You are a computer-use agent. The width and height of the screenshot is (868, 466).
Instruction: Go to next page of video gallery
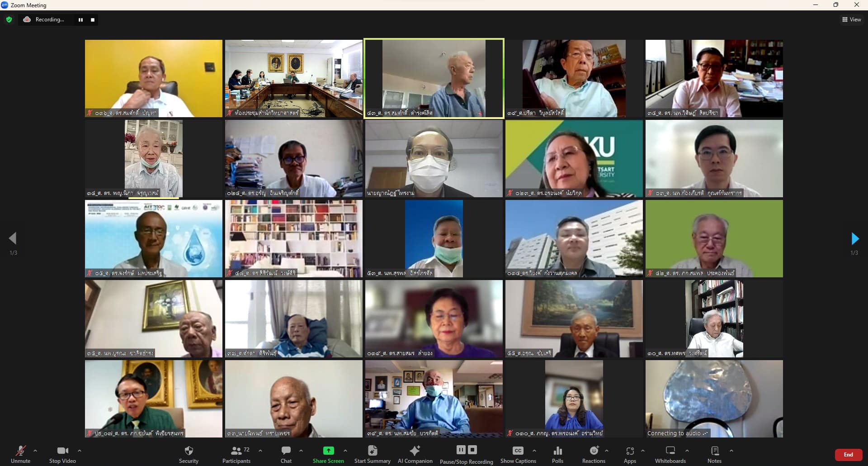854,238
